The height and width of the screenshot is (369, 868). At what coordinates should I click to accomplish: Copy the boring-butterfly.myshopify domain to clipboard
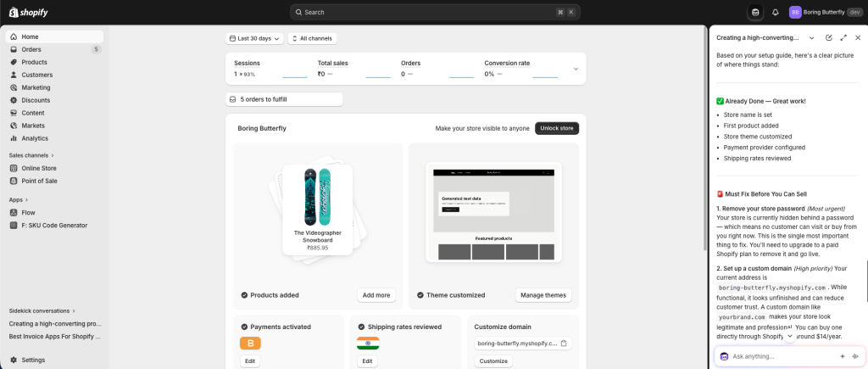[565, 344]
